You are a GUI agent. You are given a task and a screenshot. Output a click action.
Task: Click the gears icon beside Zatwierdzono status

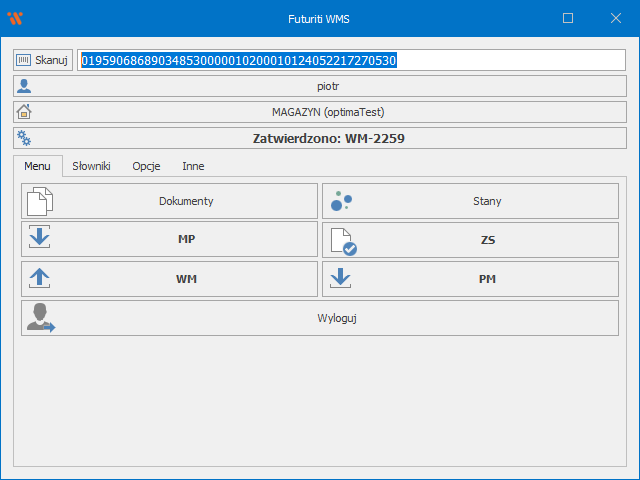[x=25, y=139]
